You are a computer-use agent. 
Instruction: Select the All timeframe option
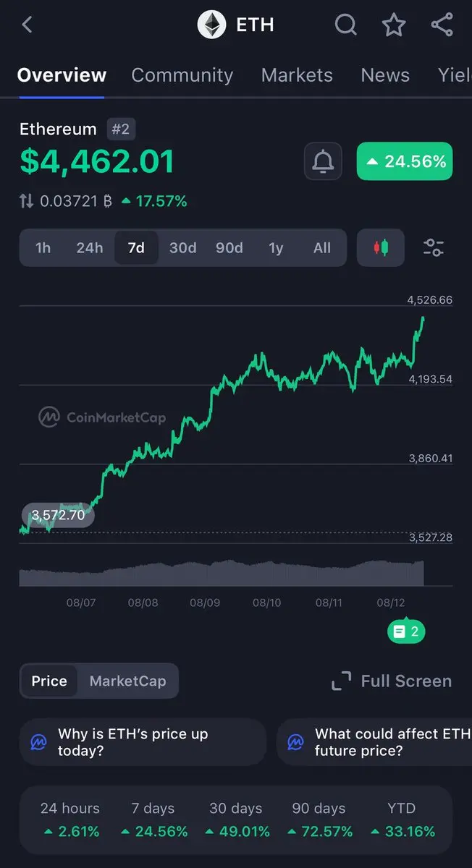(322, 248)
